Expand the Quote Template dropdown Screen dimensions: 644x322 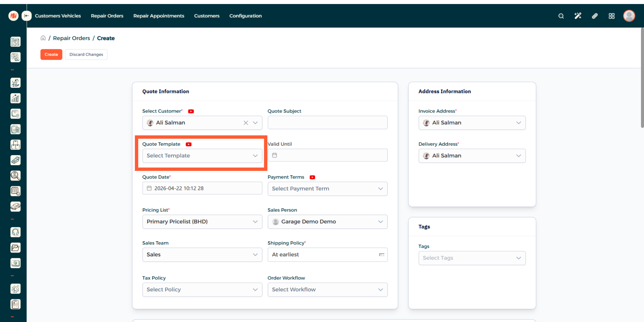(202, 156)
